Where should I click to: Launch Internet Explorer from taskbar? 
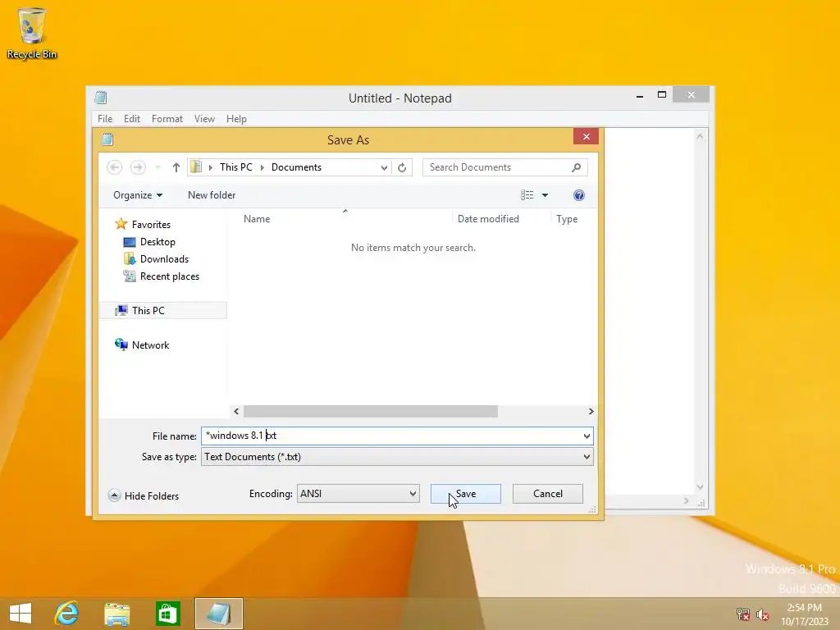coord(66,614)
